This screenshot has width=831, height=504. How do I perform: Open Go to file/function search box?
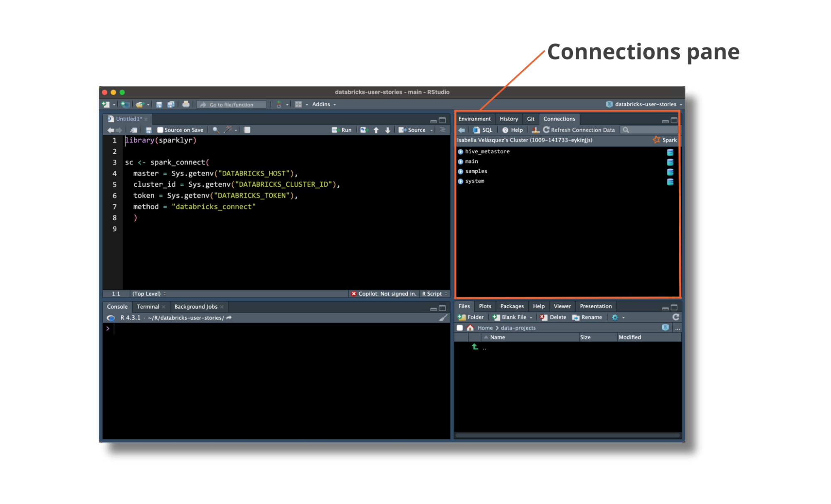[x=231, y=104]
